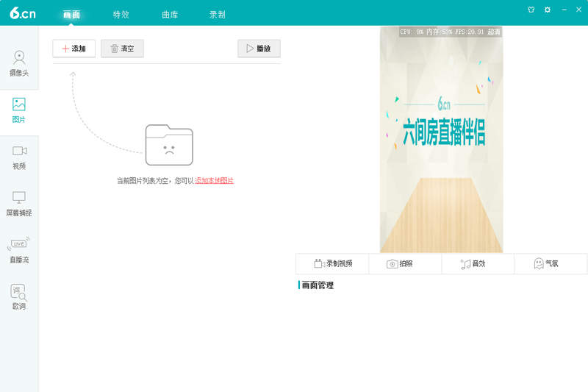This screenshot has height=392, width=588.
Task: Open the 视频 video source panel
Action: click(19, 157)
